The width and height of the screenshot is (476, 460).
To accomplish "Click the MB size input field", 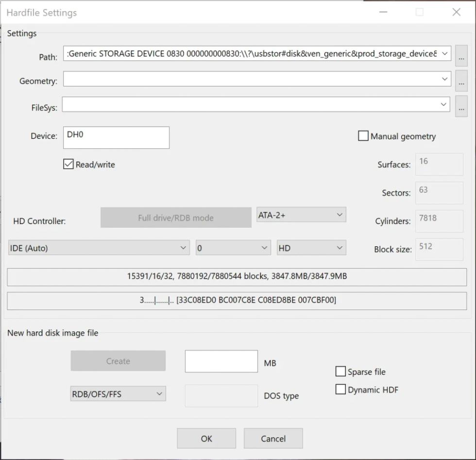I will [221, 361].
